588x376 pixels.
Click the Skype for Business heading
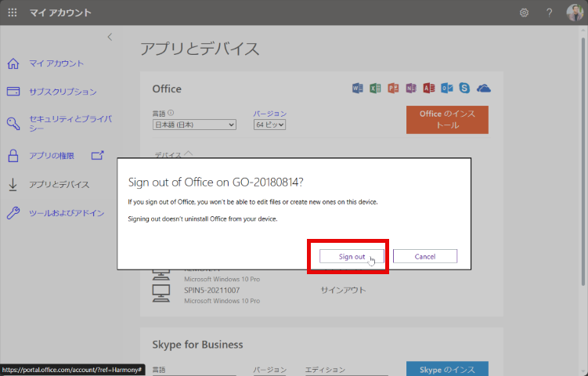[197, 345]
